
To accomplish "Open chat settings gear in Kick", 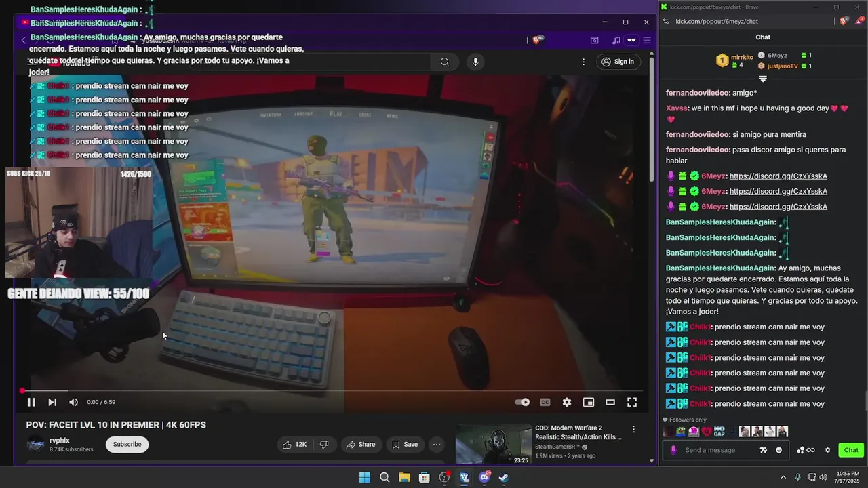I will (x=827, y=450).
